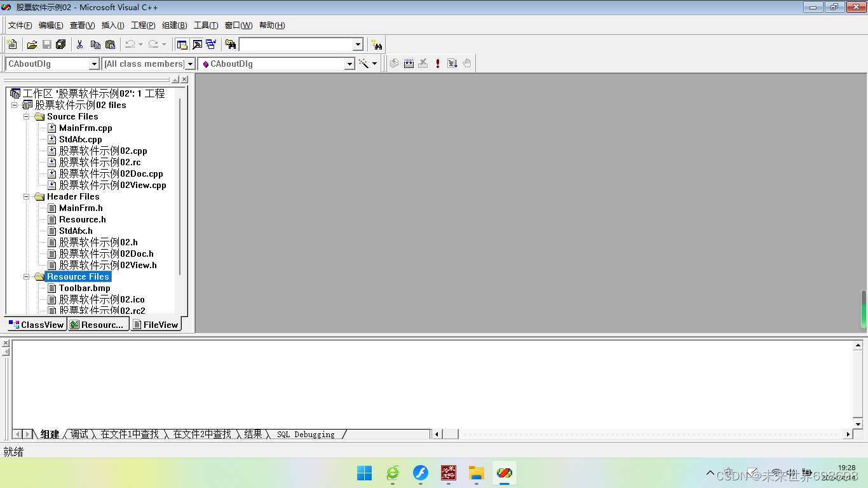Select 股票软件示例02.ico file
Viewport: 868px width, 488px height.
coord(102,300)
